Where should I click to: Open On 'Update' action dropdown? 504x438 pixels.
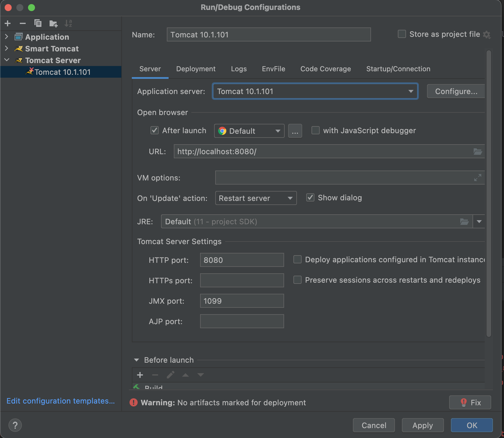pos(256,198)
